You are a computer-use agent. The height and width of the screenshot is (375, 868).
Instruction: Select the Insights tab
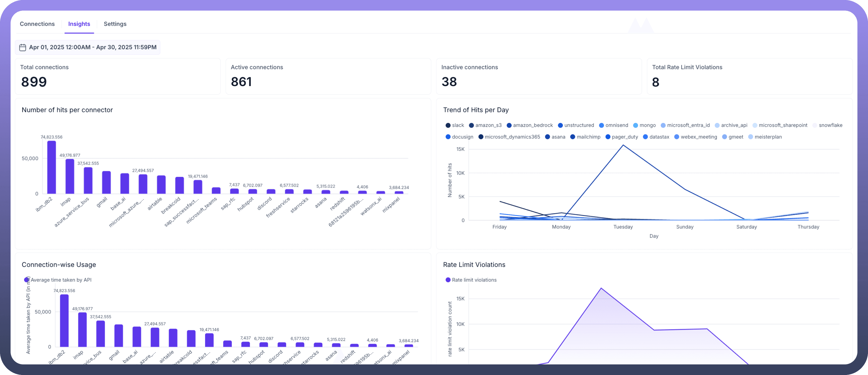79,24
